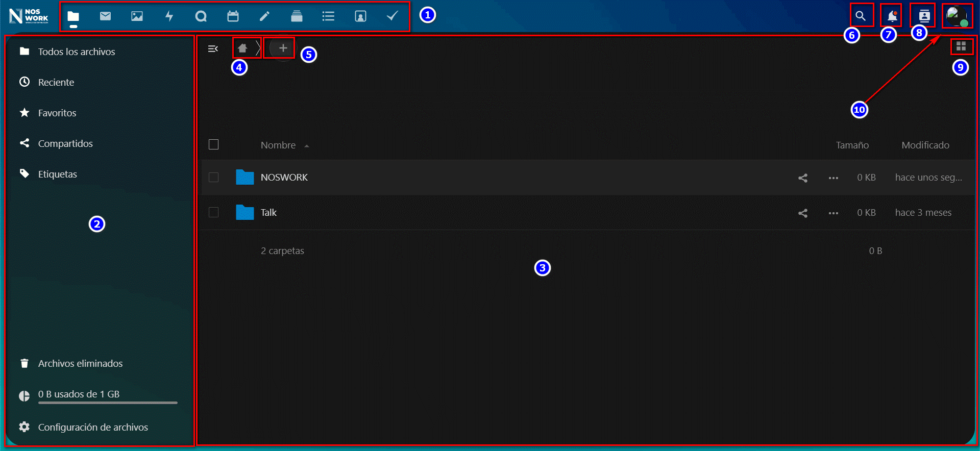
Task: Sort by Modificado column
Action: click(x=925, y=145)
